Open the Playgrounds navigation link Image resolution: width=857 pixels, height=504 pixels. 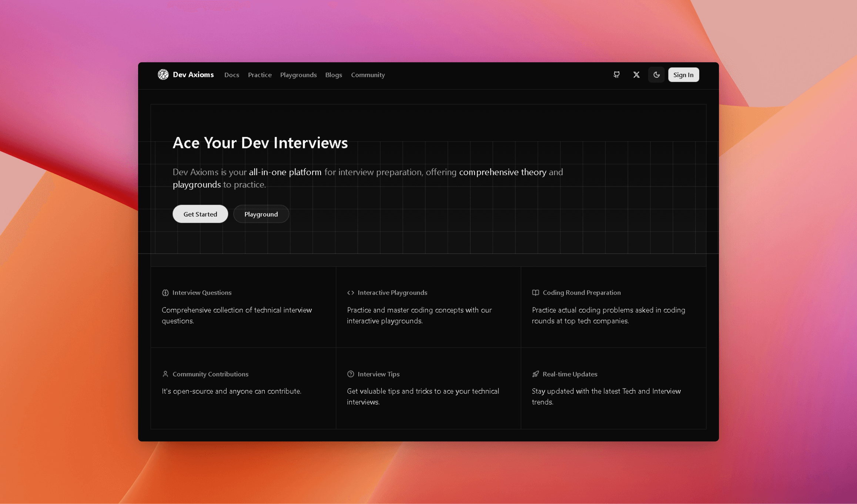(298, 75)
